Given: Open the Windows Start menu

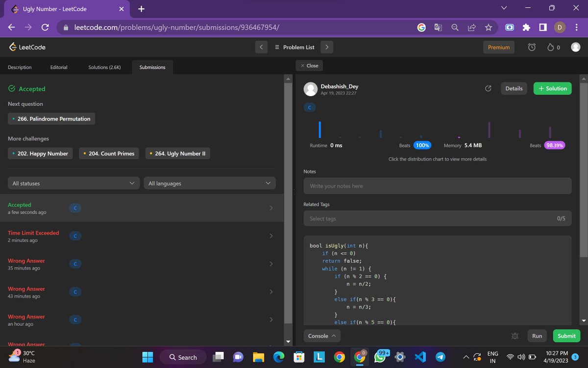Looking at the screenshot, I should point(147,357).
